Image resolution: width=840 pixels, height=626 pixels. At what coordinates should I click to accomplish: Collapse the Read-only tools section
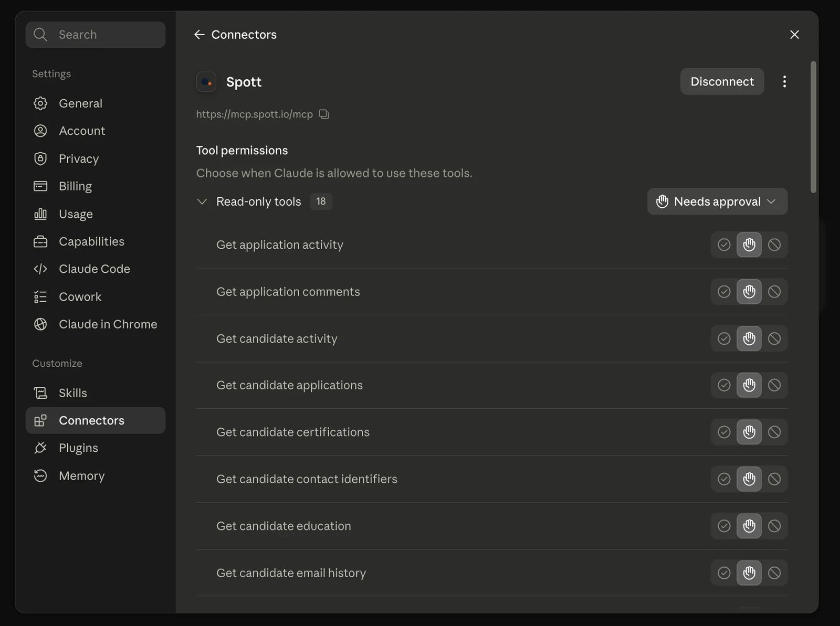(202, 201)
